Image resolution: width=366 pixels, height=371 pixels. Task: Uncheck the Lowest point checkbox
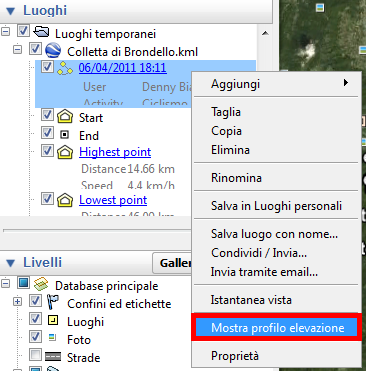click(47, 199)
